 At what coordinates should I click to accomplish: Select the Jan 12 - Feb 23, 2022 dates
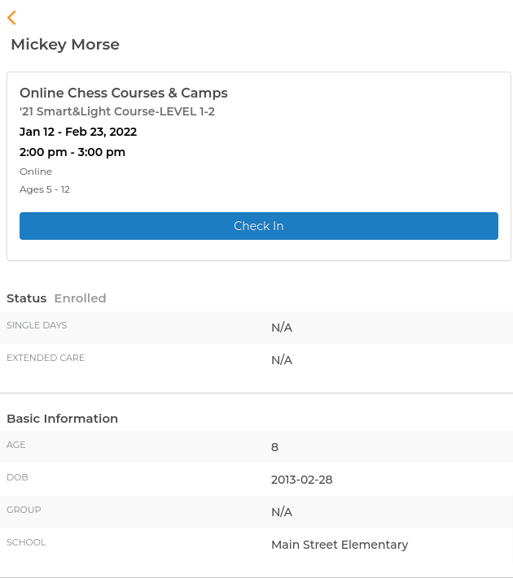(78, 132)
